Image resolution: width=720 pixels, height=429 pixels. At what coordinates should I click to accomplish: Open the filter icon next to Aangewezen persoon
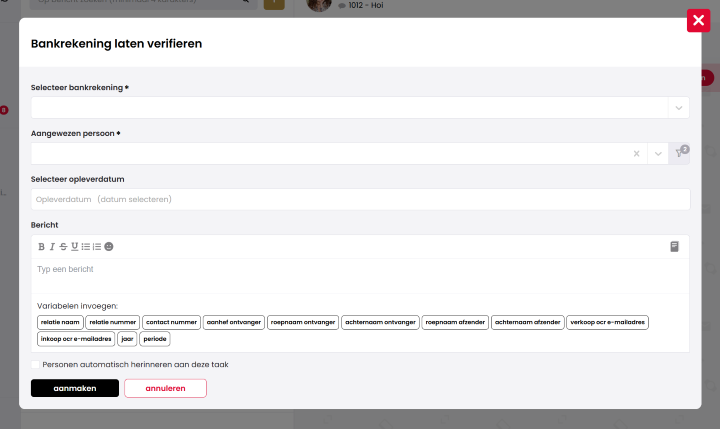click(680, 153)
